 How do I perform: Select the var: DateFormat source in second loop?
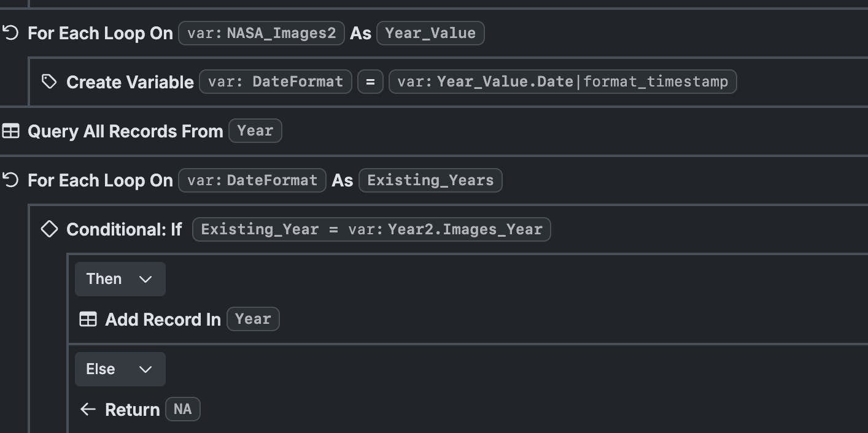(252, 180)
